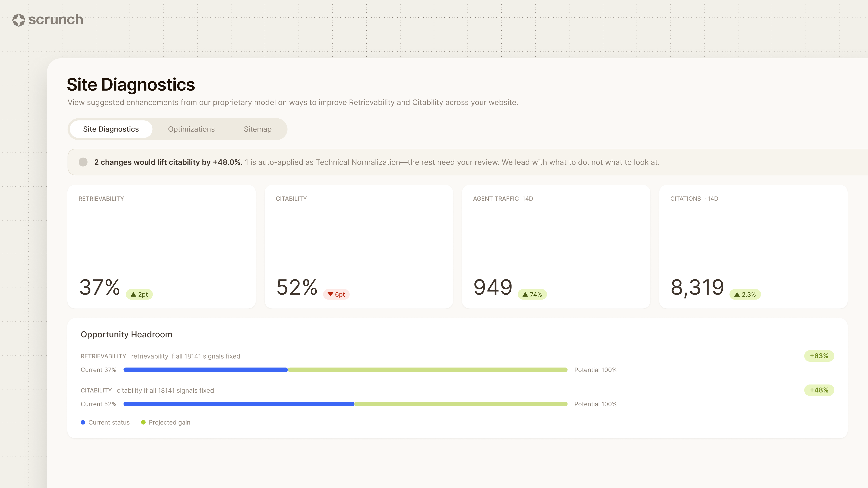This screenshot has width=868, height=488.
Task: Click the 74% up-arrow badge
Action: (x=532, y=294)
